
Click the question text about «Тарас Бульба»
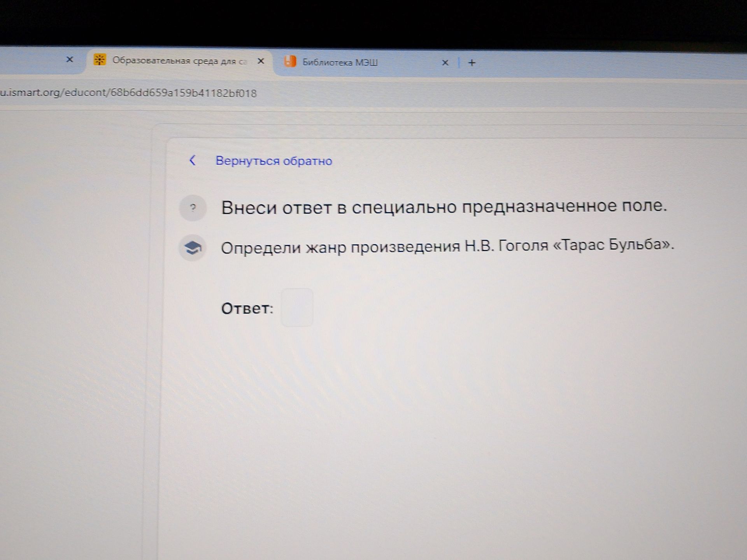click(447, 246)
